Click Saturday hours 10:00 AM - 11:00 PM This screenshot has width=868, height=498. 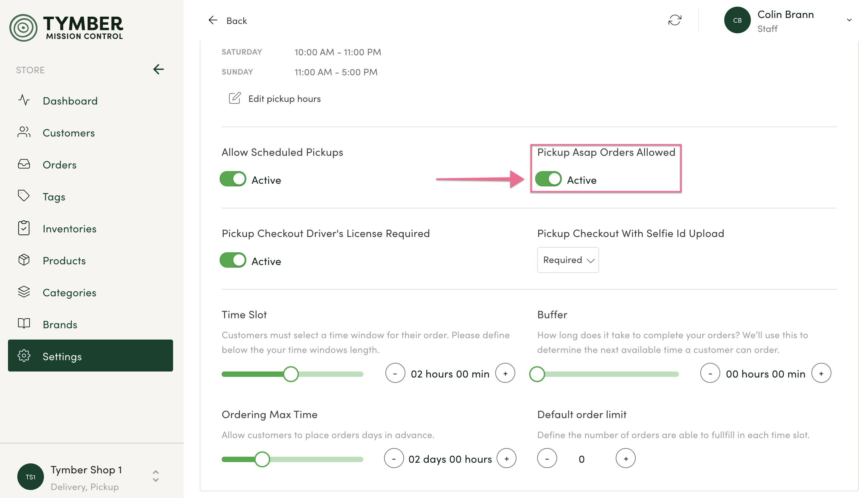(x=338, y=52)
